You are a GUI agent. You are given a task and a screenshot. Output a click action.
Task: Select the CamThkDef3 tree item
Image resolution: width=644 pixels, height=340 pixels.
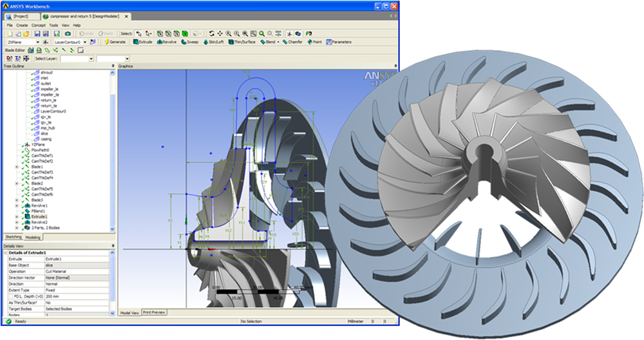click(x=43, y=173)
